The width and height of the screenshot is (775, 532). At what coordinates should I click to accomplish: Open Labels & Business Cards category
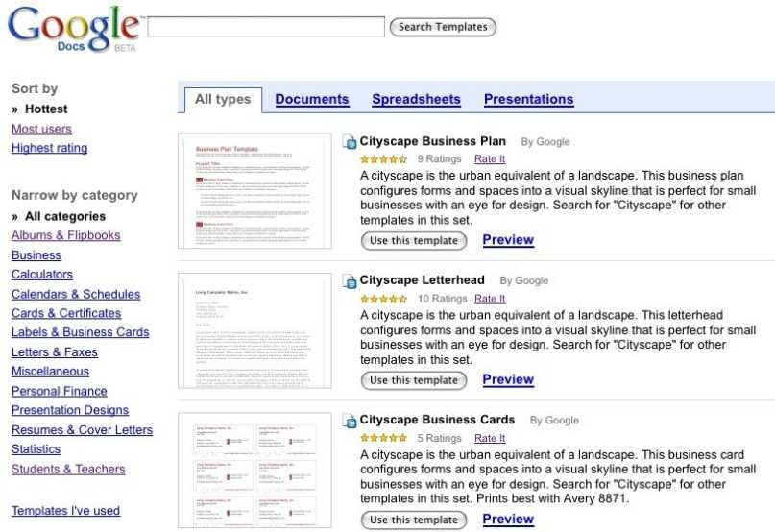tap(80, 332)
